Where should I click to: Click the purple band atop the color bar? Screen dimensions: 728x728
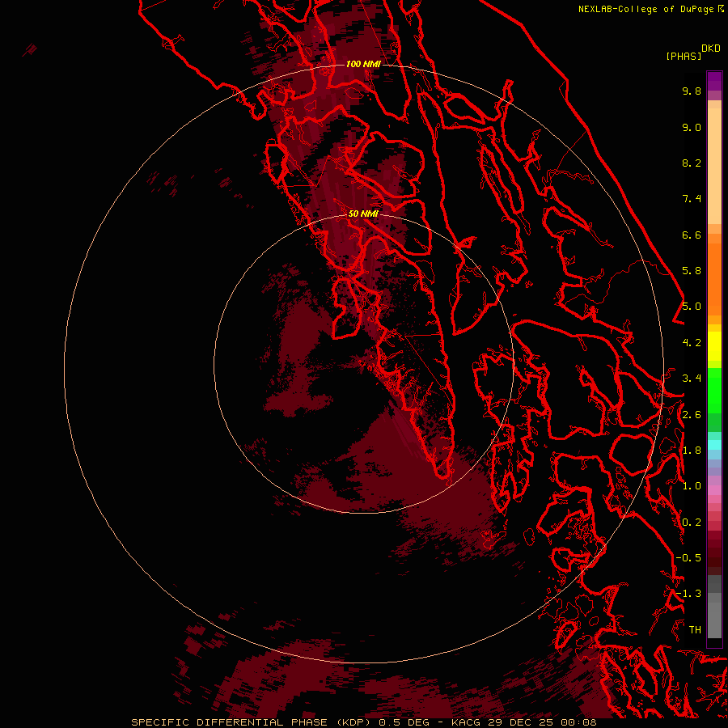714,81
